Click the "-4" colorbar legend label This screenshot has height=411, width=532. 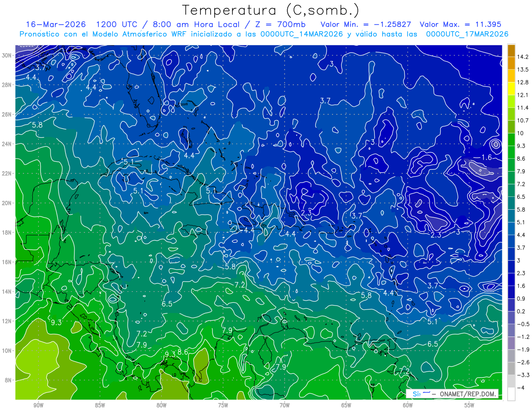click(x=521, y=388)
